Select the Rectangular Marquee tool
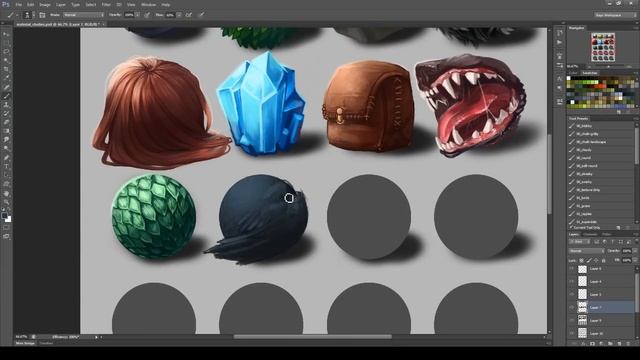 coord(6,43)
